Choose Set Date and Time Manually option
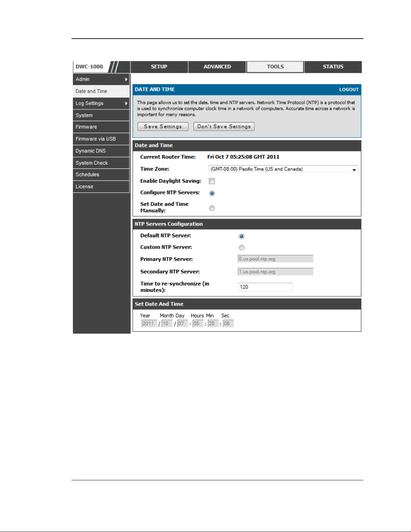 coord(212,208)
